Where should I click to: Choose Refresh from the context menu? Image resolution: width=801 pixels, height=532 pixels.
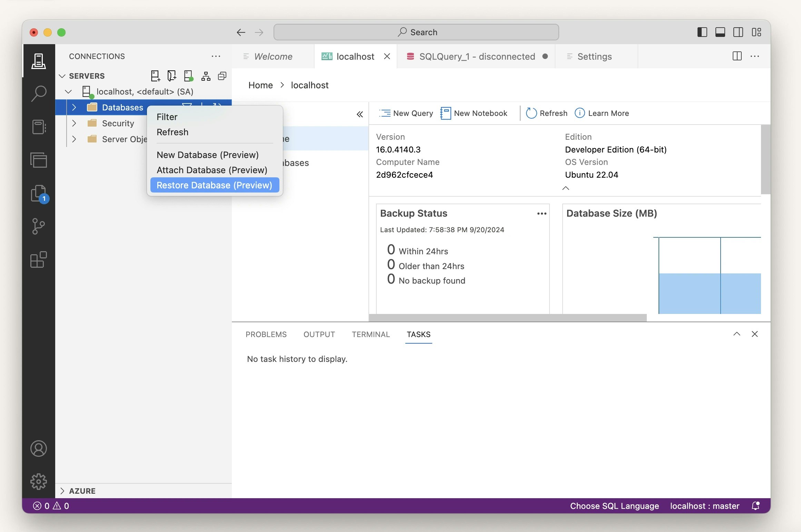coord(215,132)
